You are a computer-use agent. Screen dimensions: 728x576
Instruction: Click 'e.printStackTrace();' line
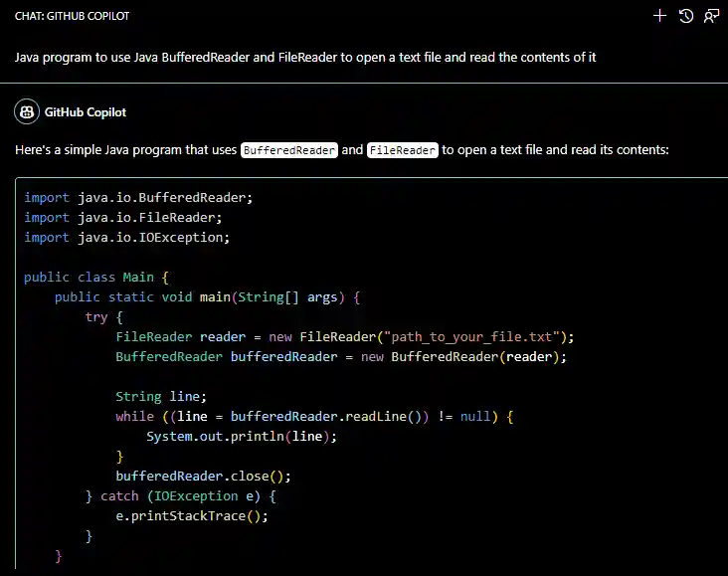coord(192,516)
